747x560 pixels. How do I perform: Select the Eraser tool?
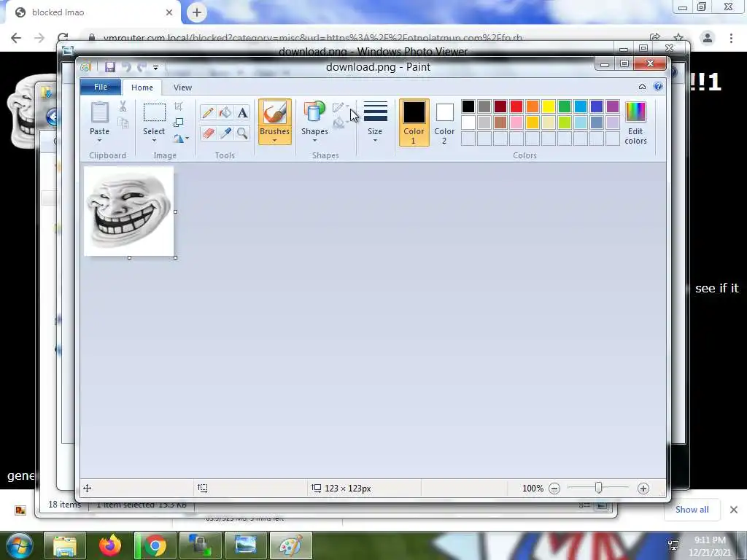pos(208,133)
